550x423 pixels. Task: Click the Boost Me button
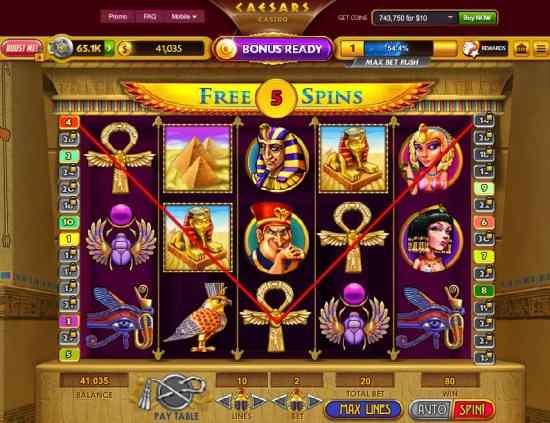coord(21,48)
